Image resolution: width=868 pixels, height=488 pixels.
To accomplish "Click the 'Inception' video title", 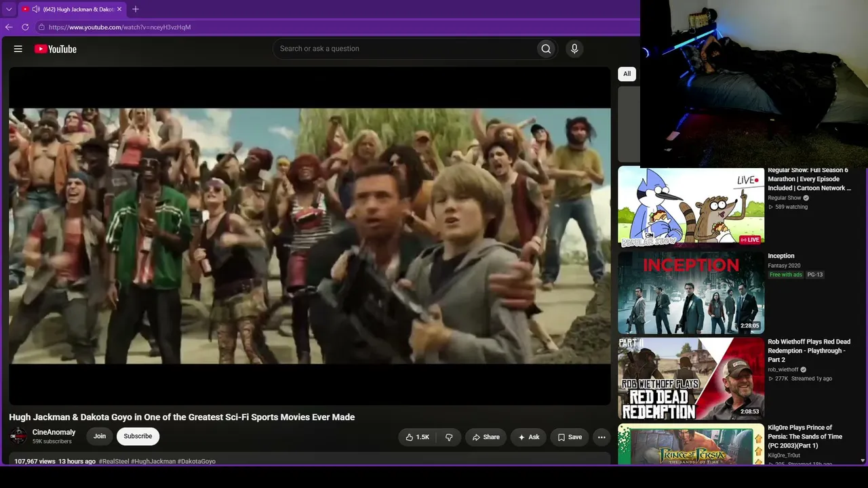I will (x=781, y=256).
